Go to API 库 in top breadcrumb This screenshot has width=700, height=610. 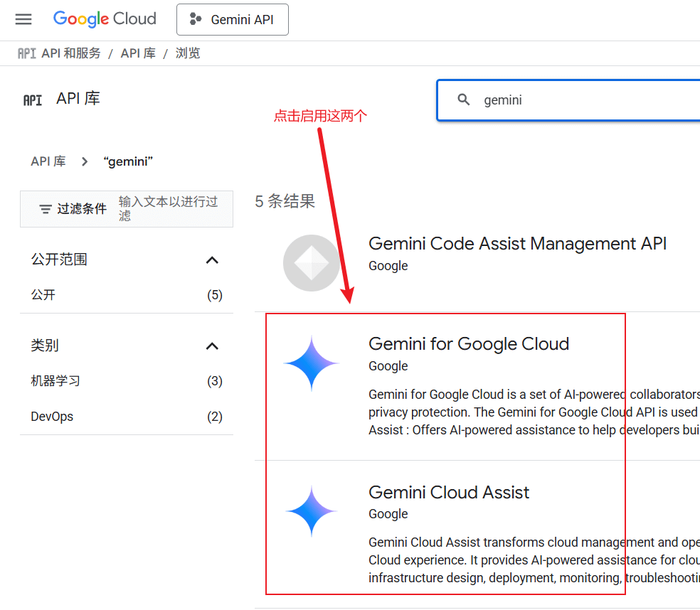click(138, 53)
